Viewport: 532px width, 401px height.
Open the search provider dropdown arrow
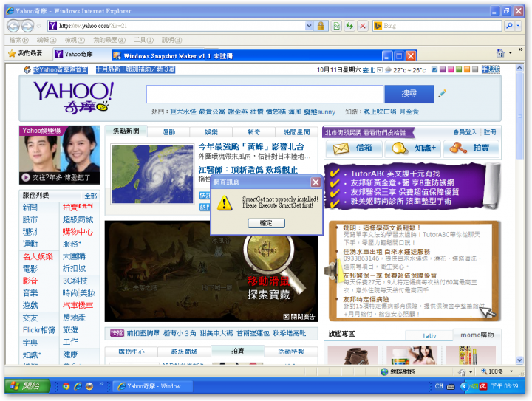pos(518,26)
